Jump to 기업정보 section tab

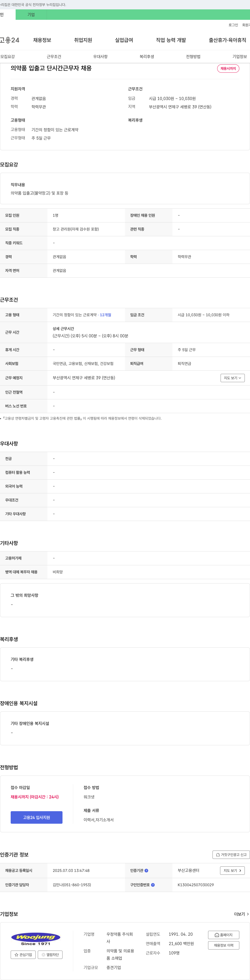pos(240,57)
